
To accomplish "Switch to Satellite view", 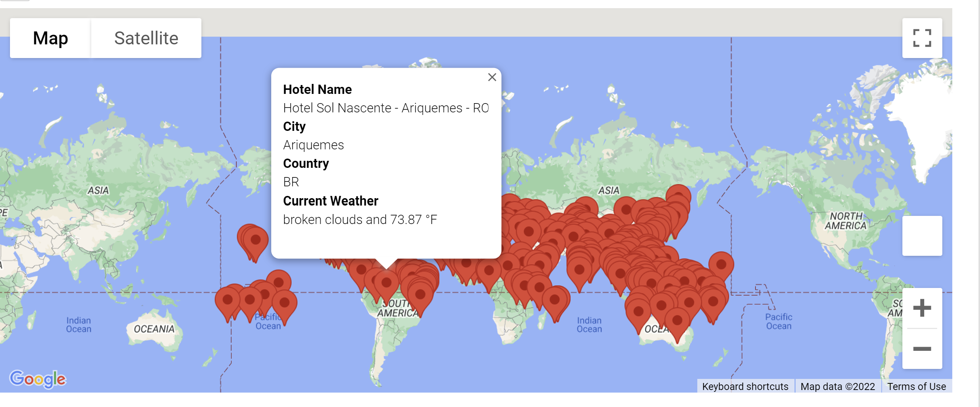I will (146, 38).
